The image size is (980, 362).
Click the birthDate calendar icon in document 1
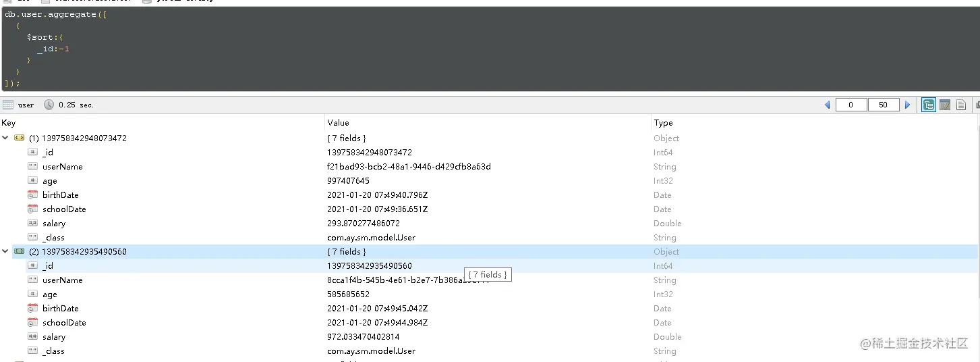(x=32, y=195)
